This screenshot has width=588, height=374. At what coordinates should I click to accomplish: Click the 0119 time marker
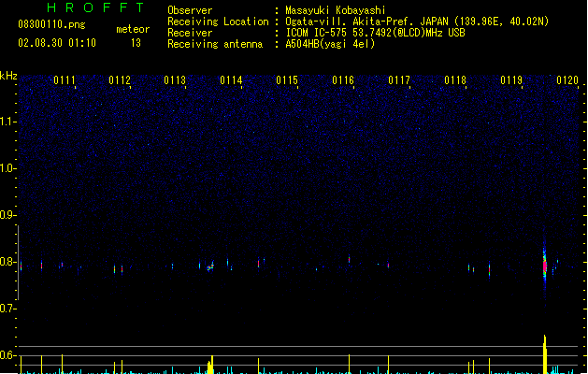511,80
